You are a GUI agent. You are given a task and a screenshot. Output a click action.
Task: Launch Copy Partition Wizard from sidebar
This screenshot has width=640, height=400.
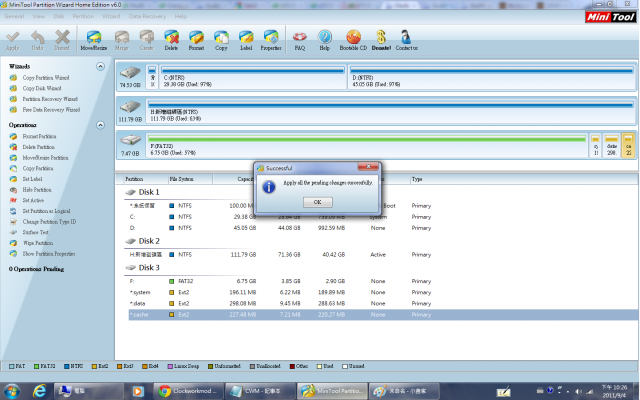coord(46,78)
